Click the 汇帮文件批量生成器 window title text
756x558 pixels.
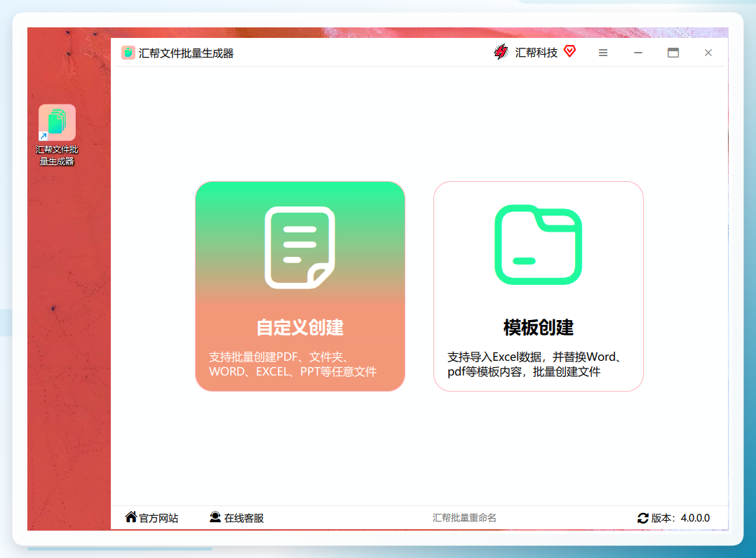tap(186, 53)
